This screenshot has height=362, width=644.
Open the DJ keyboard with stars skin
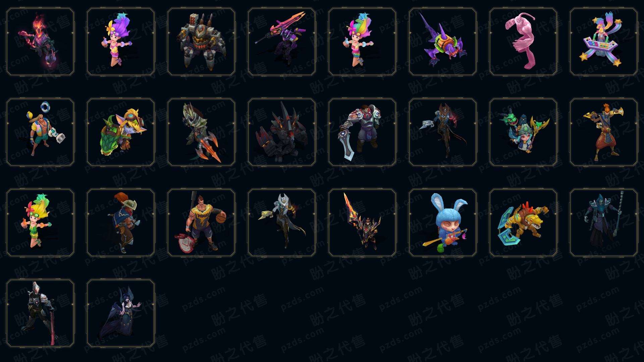604,42
